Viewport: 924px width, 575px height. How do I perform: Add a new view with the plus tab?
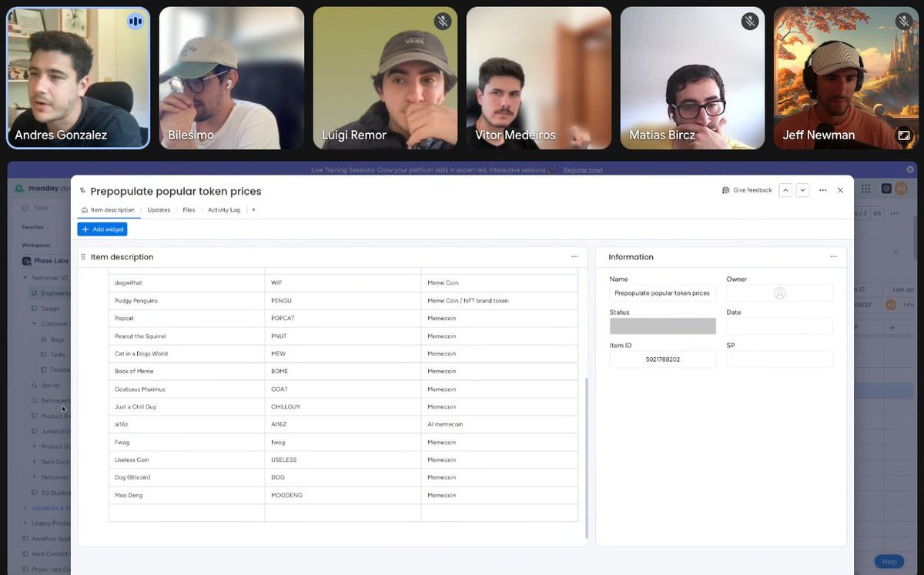[x=253, y=209]
